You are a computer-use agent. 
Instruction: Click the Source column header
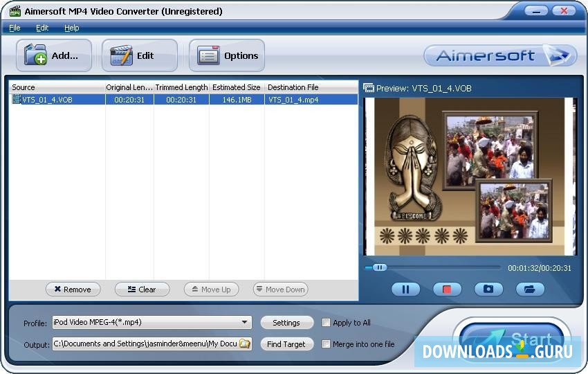57,87
